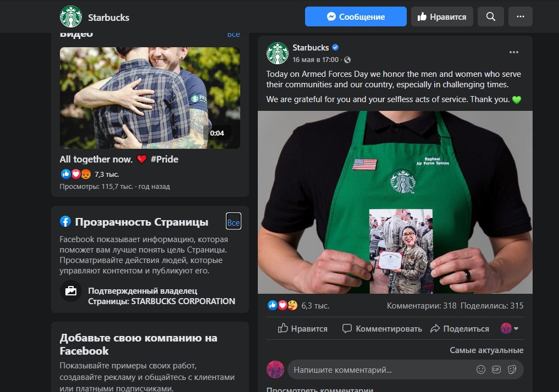Like the page with Нравится header button
Screen dimensions: 559x392
coord(442,16)
